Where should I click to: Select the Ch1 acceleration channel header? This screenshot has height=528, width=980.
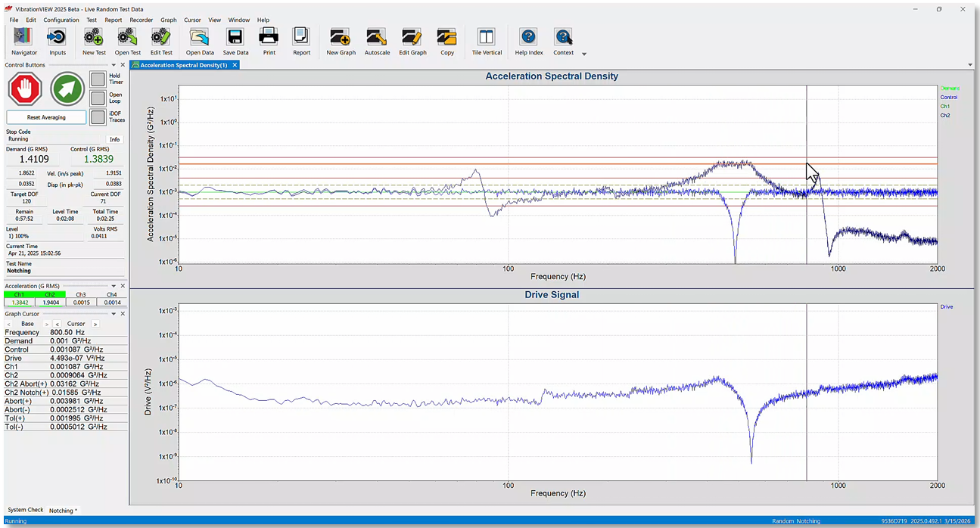pos(20,294)
